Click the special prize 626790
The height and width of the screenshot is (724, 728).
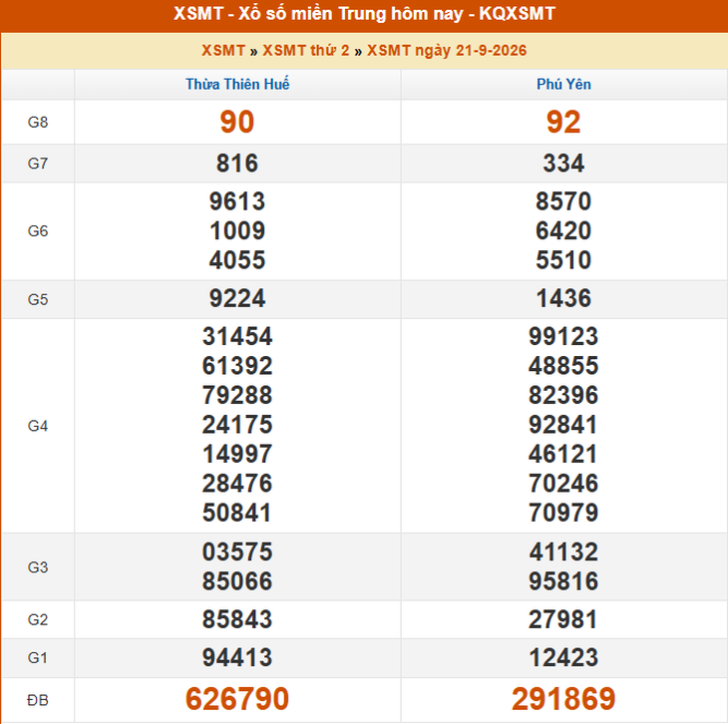pyautogui.click(x=237, y=699)
